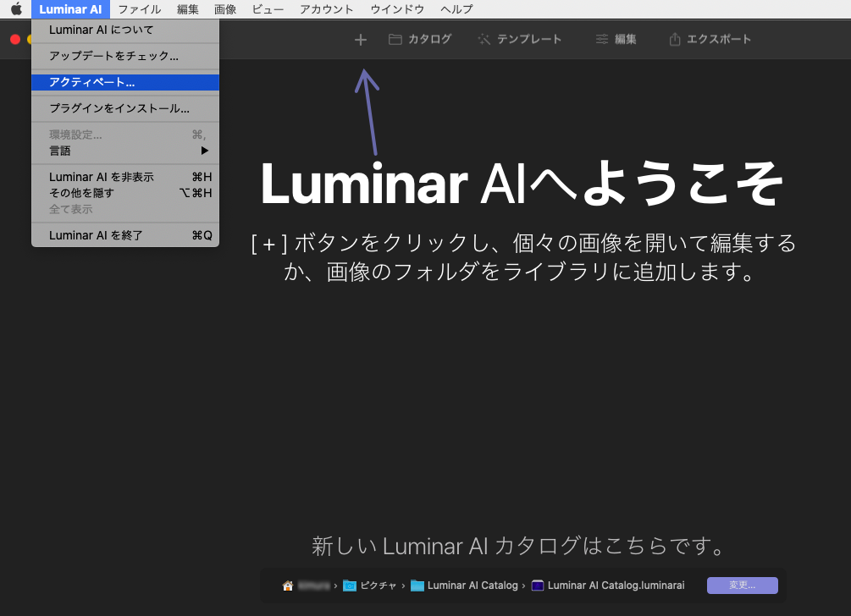Open the ヘルプ menu

(456, 9)
